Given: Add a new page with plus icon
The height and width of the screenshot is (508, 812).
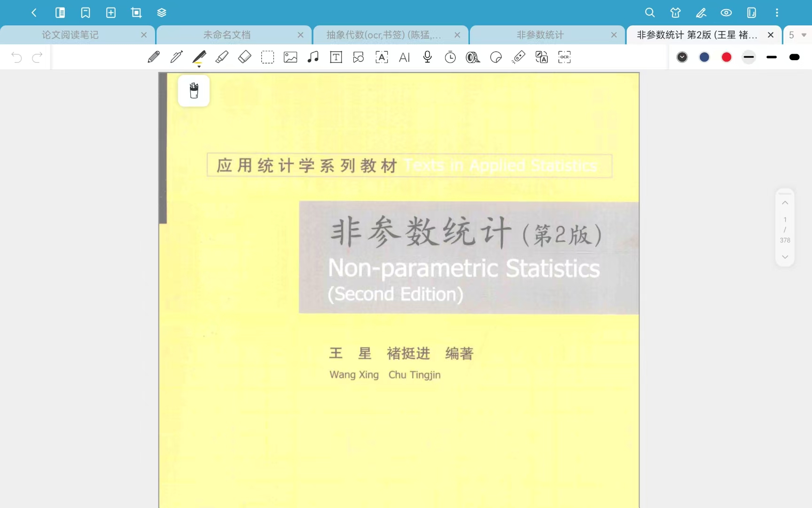Looking at the screenshot, I should 111,13.
